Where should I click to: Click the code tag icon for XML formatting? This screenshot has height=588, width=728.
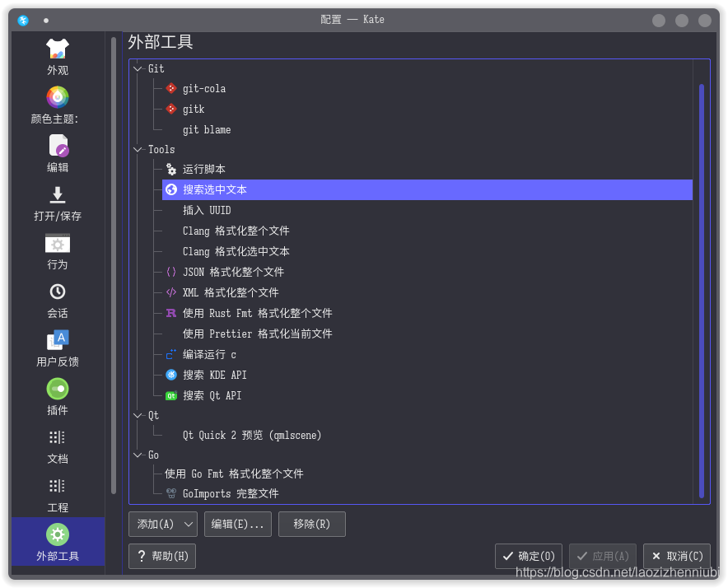point(171,292)
